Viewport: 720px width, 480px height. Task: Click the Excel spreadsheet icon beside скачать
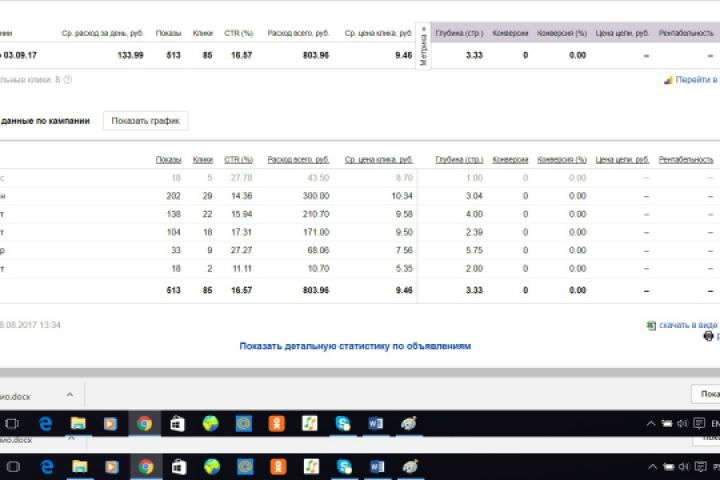651,325
